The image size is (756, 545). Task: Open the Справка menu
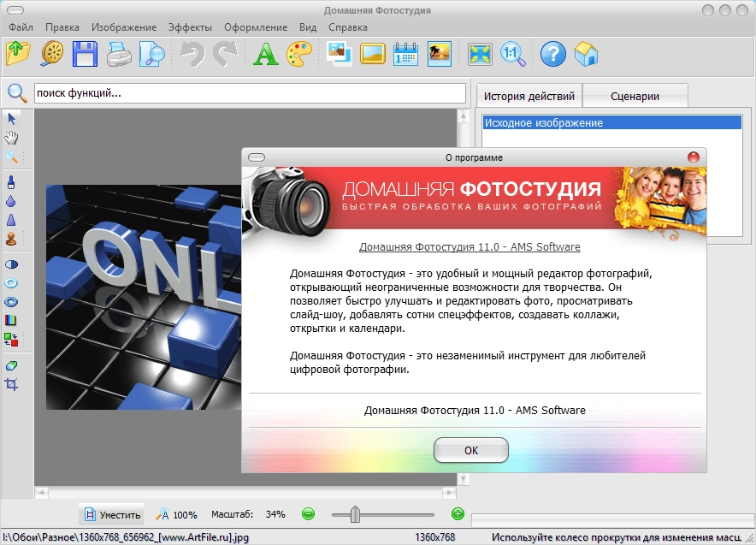tap(347, 27)
